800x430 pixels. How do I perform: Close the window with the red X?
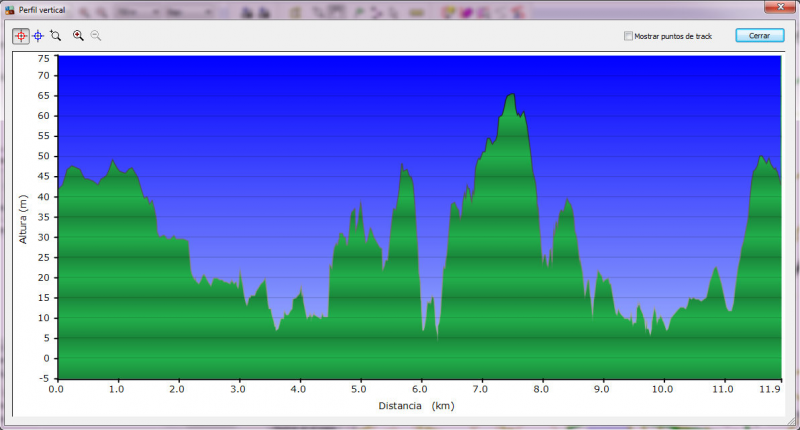pyautogui.click(x=780, y=9)
